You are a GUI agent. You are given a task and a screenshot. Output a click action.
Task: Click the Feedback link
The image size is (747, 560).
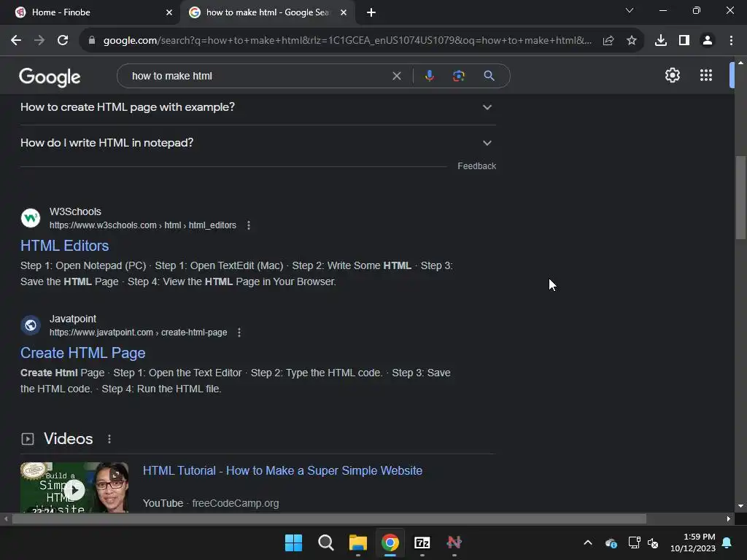[x=477, y=166]
